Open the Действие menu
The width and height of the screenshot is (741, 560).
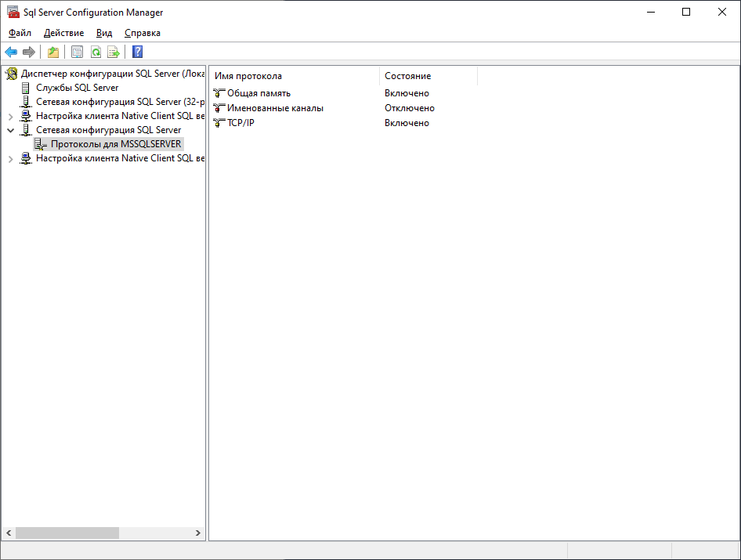pyautogui.click(x=63, y=33)
